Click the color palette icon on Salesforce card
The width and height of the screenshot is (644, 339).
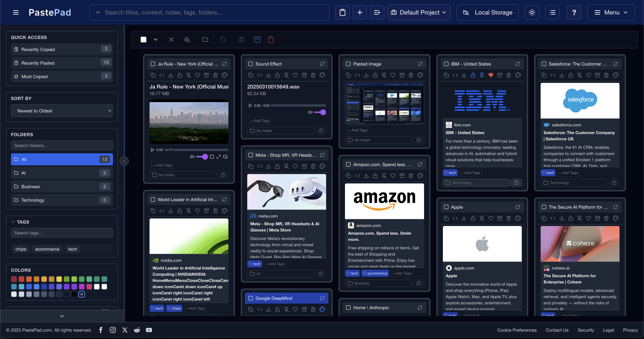click(616, 75)
